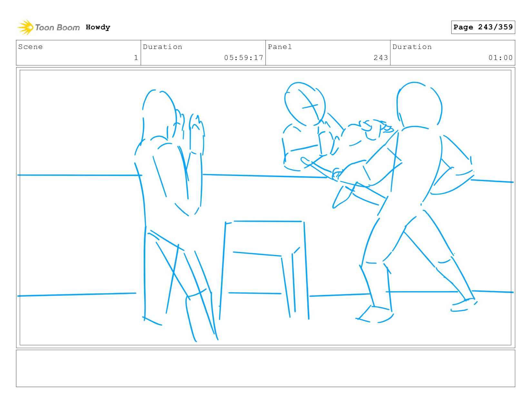Click the panel number value '243'

pyautogui.click(x=381, y=58)
